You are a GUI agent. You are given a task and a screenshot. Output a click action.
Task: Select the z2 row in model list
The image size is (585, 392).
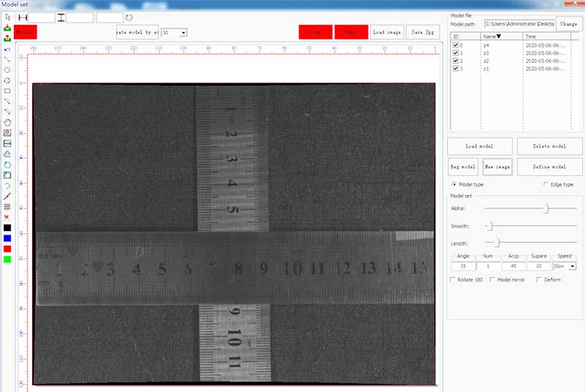pos(486,61)
